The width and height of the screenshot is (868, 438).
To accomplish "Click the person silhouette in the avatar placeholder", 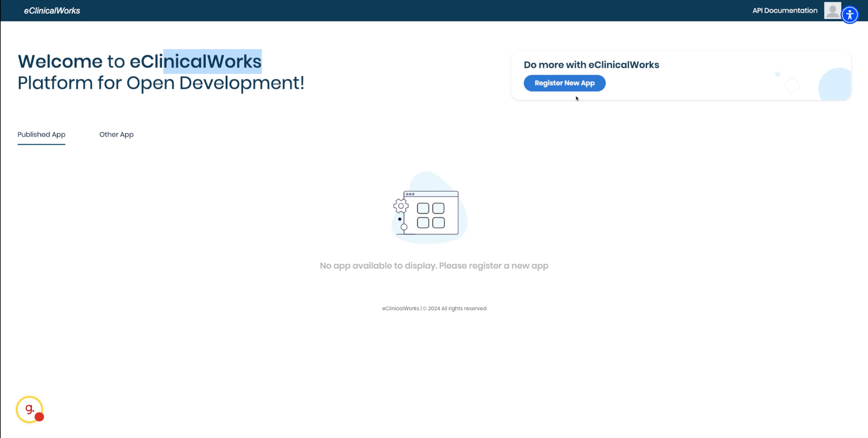I will [x=833, y=10].
